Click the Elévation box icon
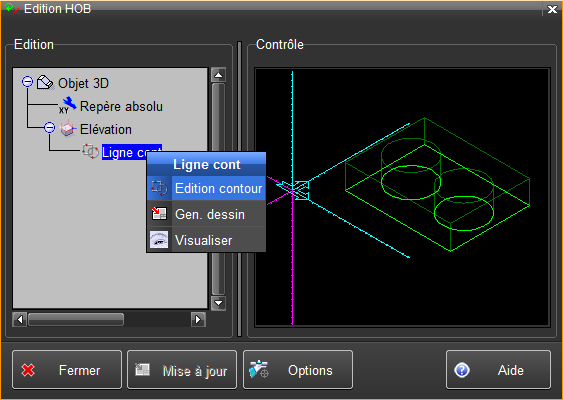This screenshot has width=563, height=400. click(x=68, y=129)
